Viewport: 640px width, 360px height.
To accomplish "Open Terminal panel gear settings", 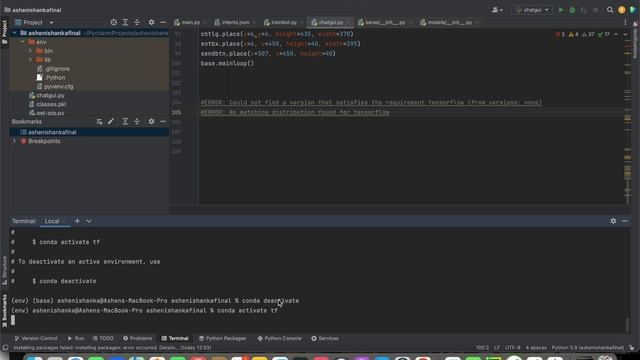I will 613,221.
